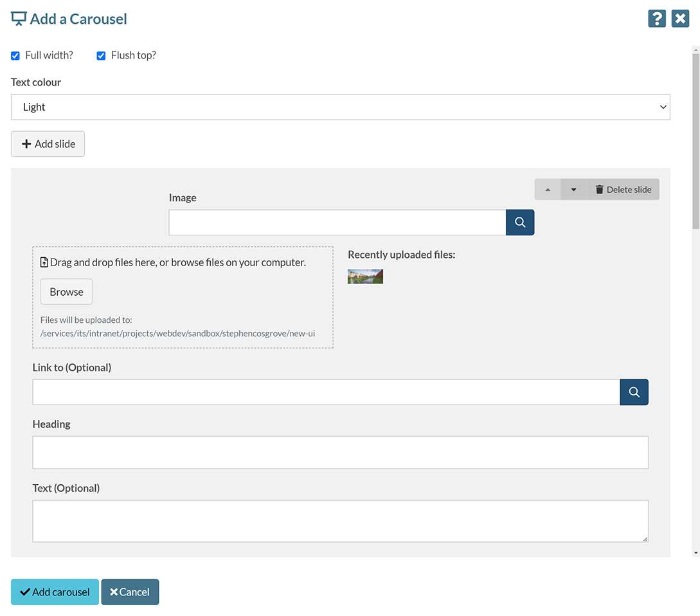The height and width of the screenshot is (616, 700).
Task: Open the Text colour dropdown
Action: pos(340,107)
